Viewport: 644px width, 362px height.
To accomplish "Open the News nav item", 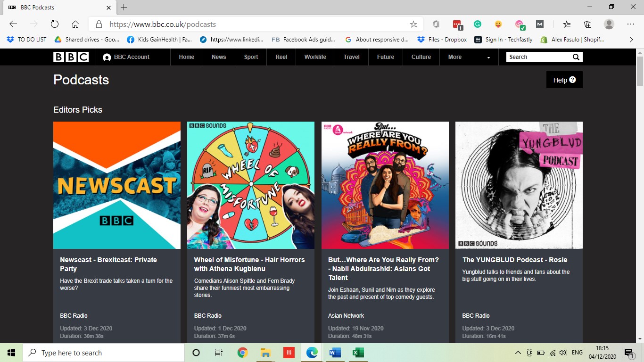I will [x=219, y=57].
